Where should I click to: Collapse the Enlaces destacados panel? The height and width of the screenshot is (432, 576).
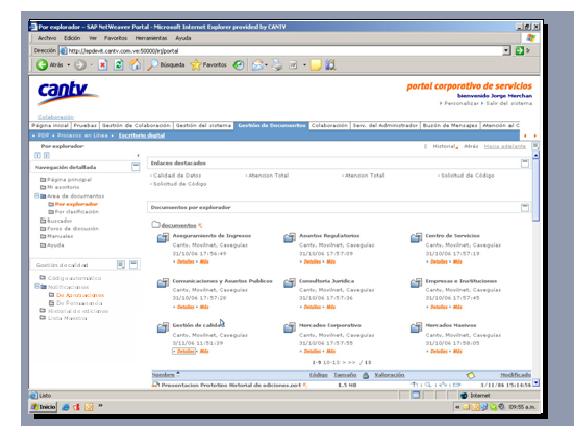point(525,163)
